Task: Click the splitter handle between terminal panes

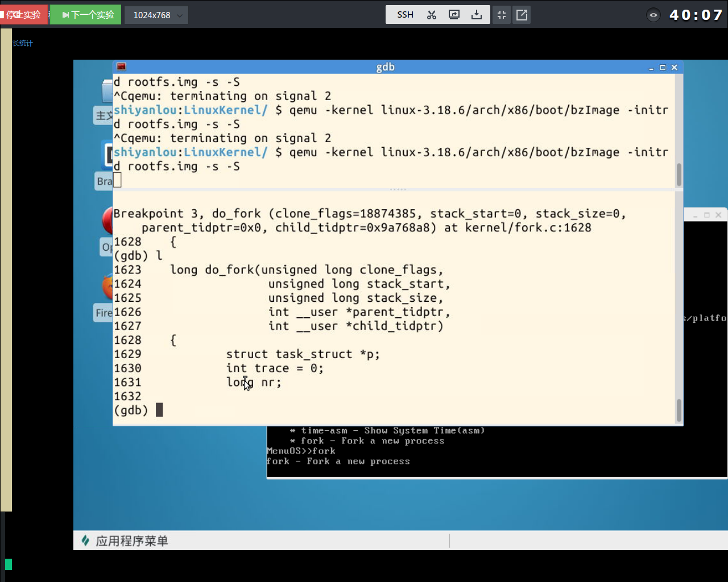Action: [x=398, y=189]
